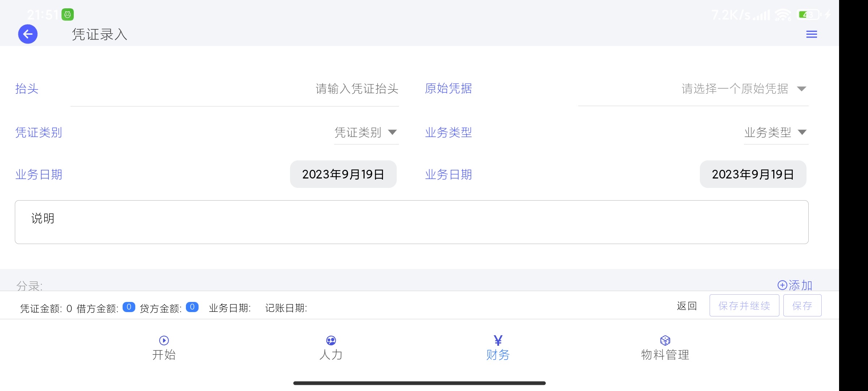Open the hamburger menu icon

click(812, 34)
